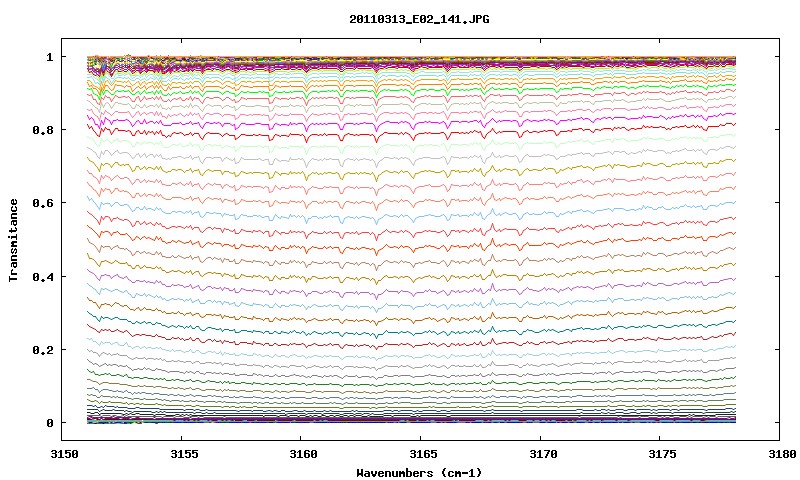This screenshot has height=480, width=800.
Task: Click the y-axis tick label 0.6
Action: click(x=43, y=203)
